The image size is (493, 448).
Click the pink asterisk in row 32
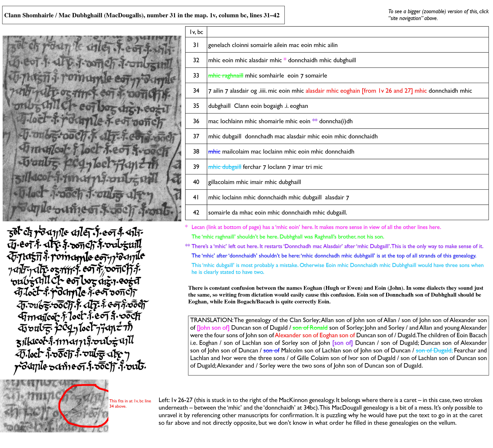click(x=285, y=60)
